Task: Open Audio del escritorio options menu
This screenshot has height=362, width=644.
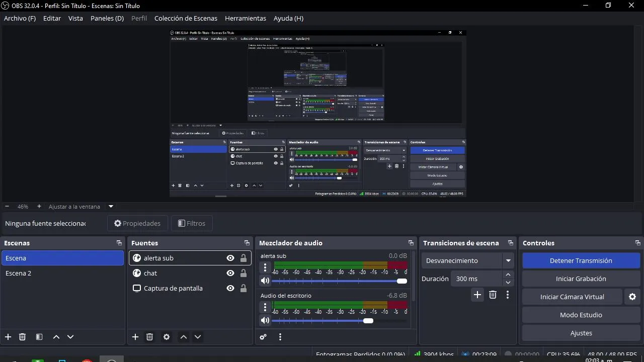Action: [265, 307]
